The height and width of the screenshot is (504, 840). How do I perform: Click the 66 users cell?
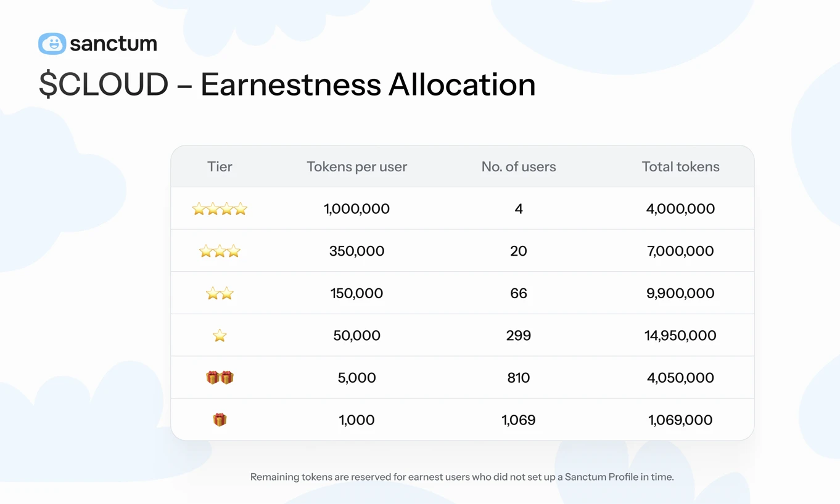pos(519,293)
